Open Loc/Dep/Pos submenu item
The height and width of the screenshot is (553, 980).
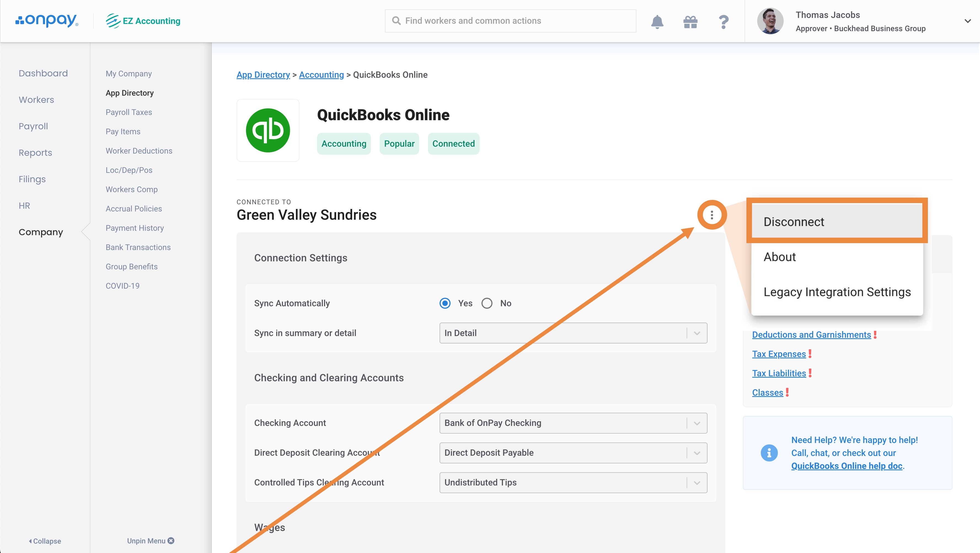[129, 170]
